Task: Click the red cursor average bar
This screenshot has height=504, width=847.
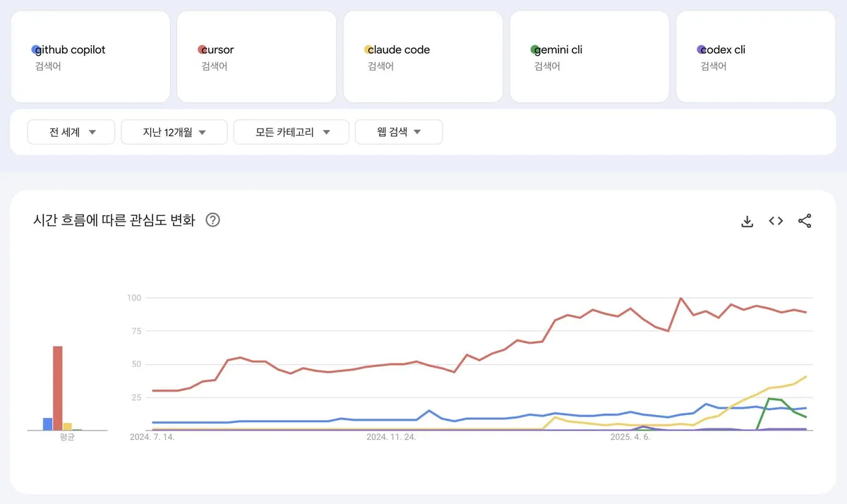Action: (58, 388)
